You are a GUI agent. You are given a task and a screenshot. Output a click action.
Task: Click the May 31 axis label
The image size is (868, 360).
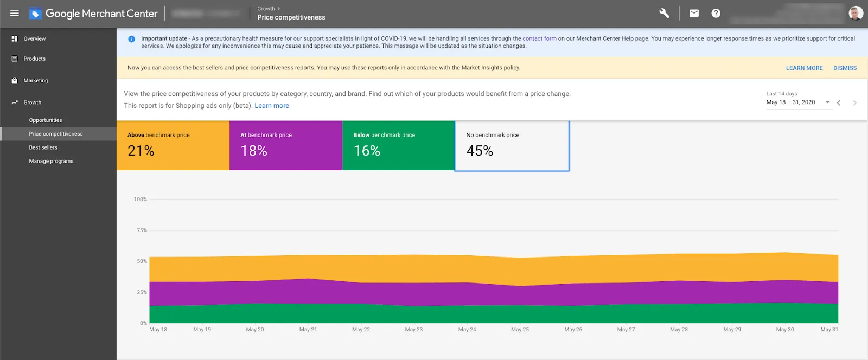click(829, 330)
